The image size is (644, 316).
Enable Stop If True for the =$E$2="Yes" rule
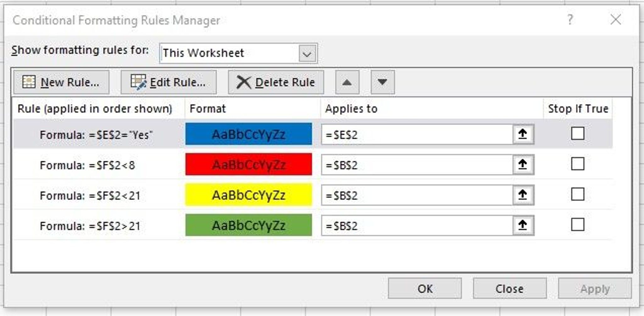point(577,134)
